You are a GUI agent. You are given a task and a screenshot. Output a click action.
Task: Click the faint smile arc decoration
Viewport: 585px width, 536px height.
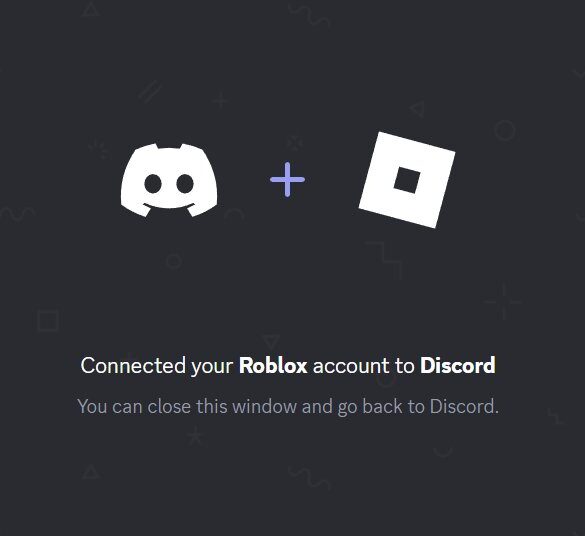[443, 452]
